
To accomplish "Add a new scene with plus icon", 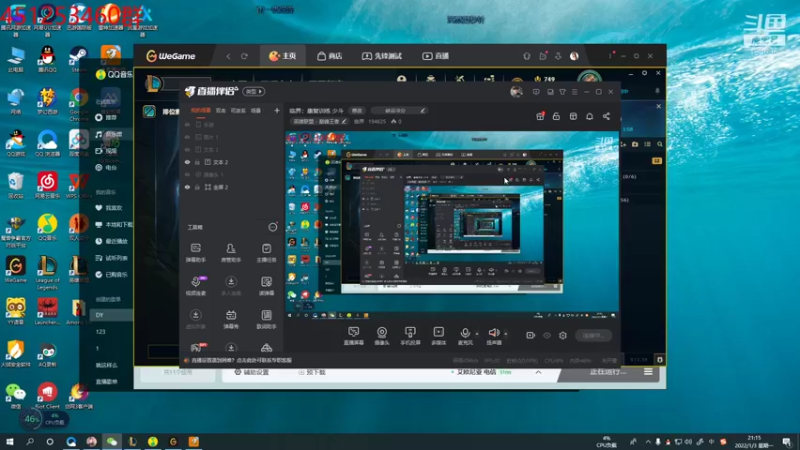I will 277,110.
